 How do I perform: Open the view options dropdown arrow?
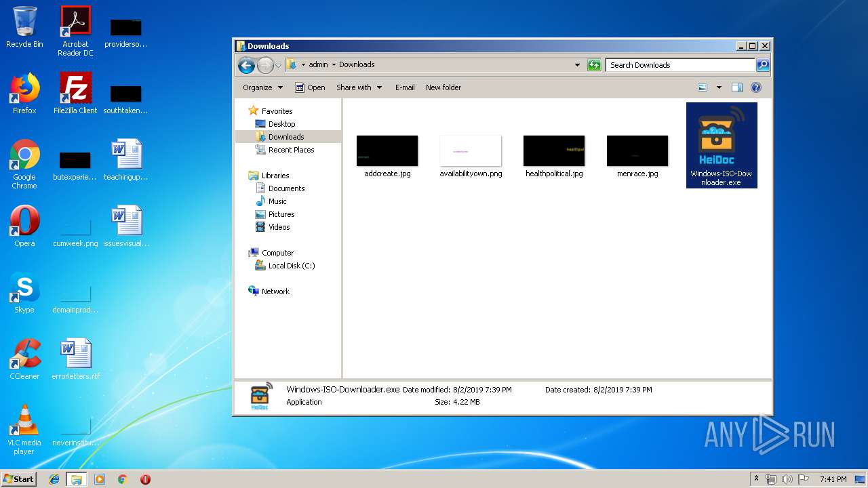coord(719,87)
